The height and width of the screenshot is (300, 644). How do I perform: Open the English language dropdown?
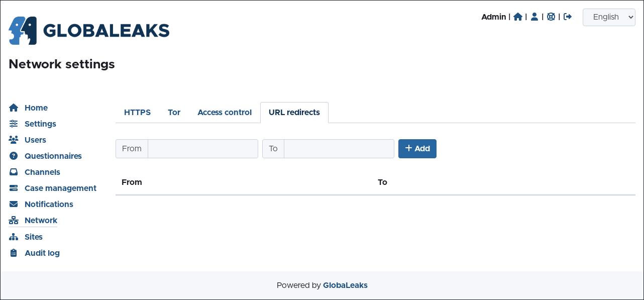[609, 17]
